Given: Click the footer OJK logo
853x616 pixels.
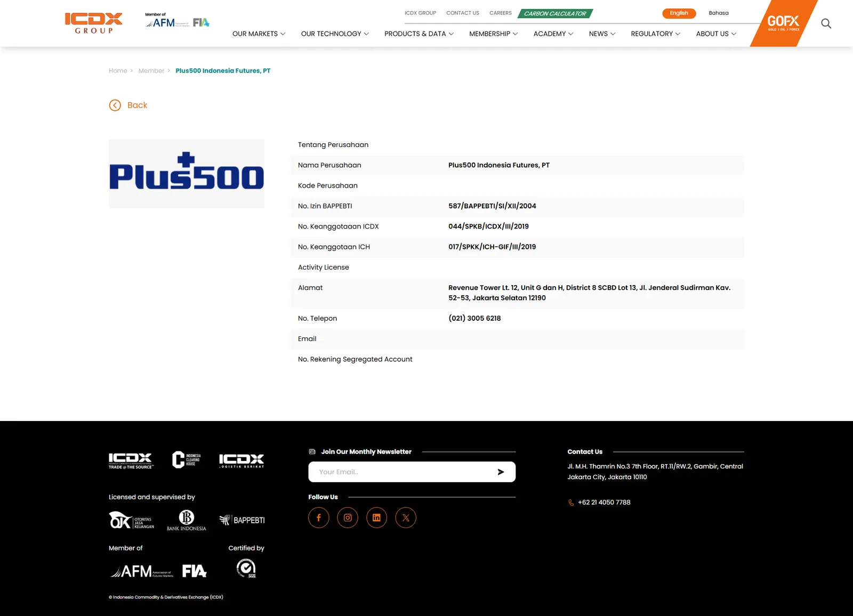Looking at the screenshot, I should [132, 520].
